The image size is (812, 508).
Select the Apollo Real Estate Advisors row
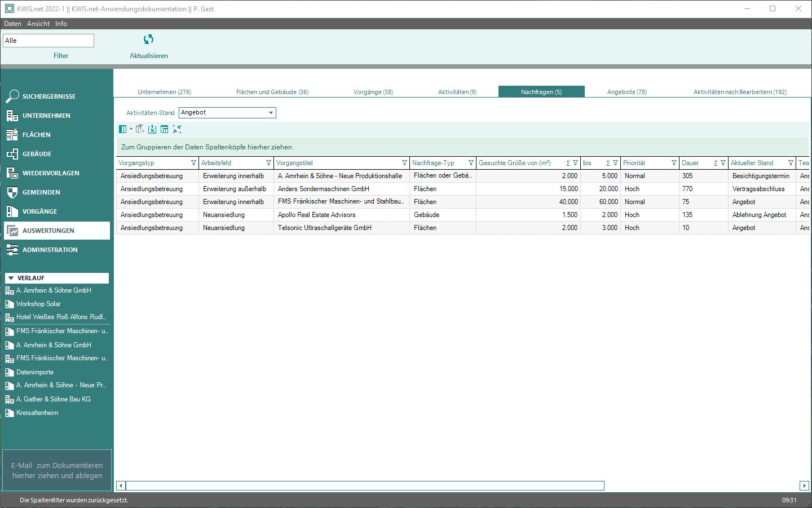tap(462, 215)
